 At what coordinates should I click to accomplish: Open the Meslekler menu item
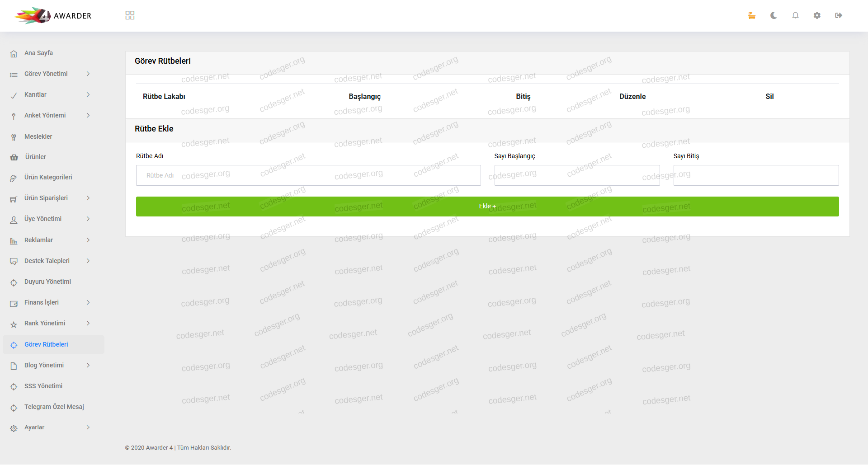(38, 136)
